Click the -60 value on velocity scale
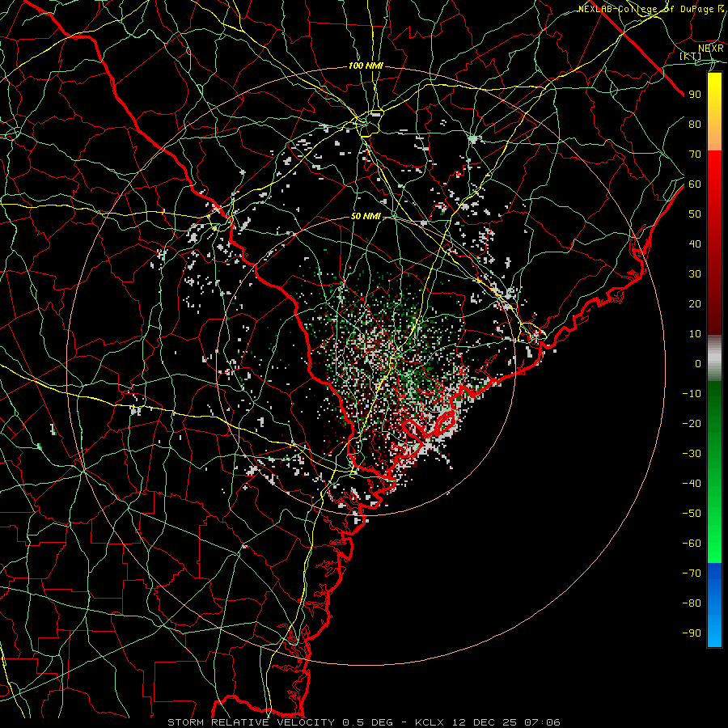 692,544
